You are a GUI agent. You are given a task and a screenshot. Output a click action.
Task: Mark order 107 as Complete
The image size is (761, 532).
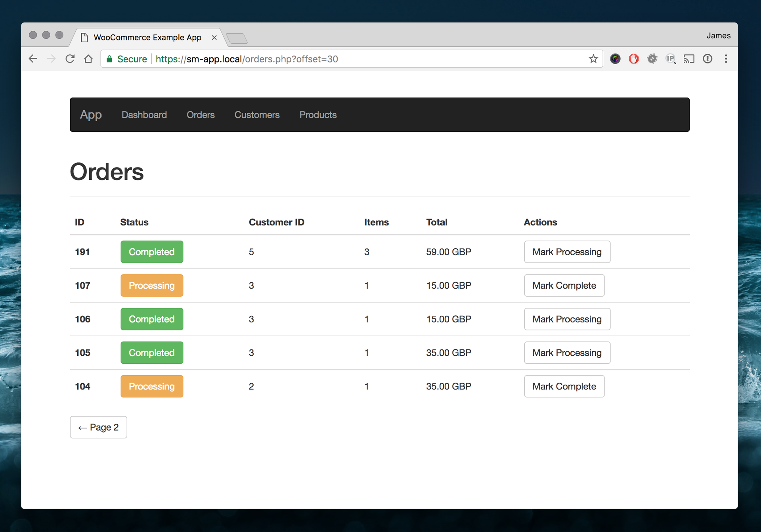(564, 285)
